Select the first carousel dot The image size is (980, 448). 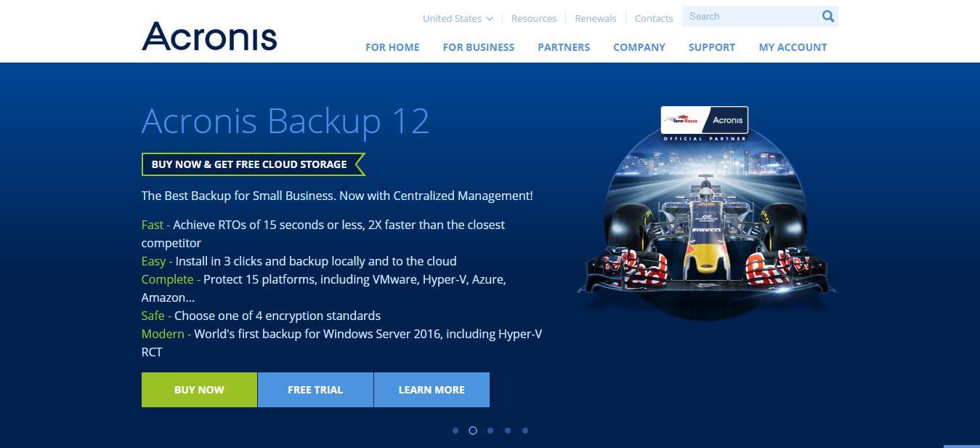[455, 431]
